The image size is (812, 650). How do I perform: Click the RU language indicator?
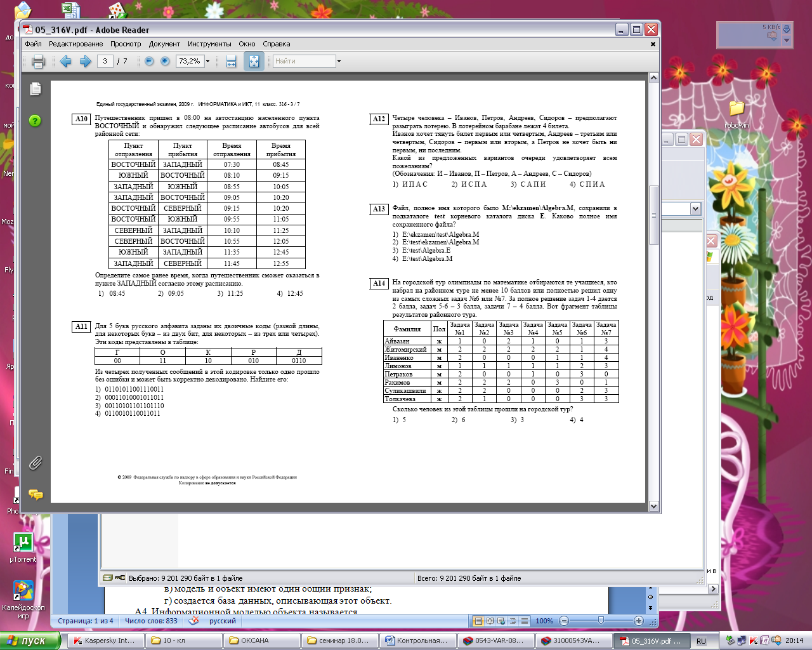(x=701, y=641)
